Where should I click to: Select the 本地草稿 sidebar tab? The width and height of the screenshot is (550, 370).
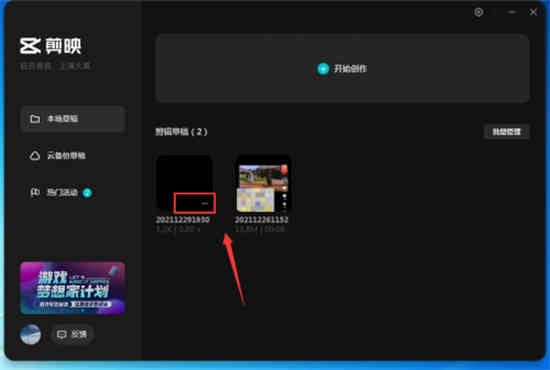click(x=73, y=119)
